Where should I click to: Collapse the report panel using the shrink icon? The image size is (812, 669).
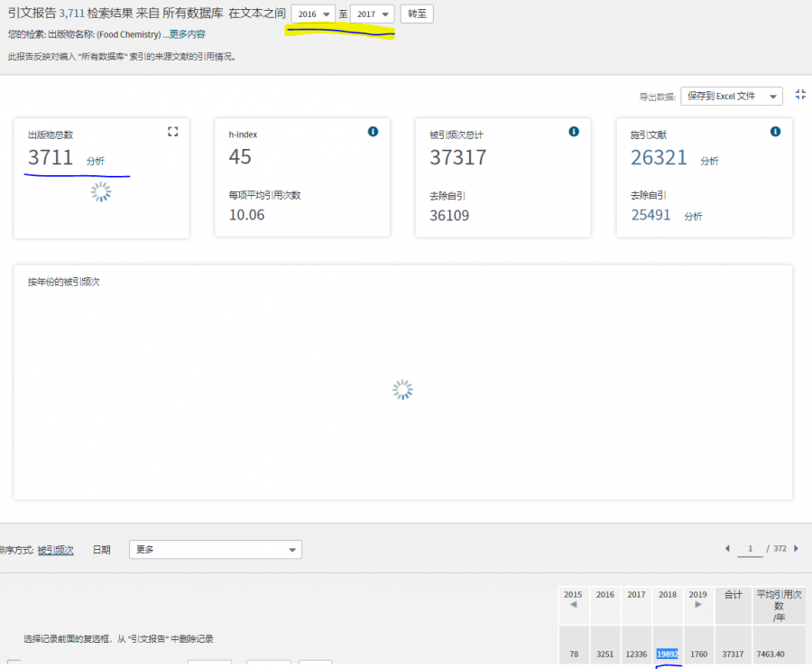coord(800,95)
